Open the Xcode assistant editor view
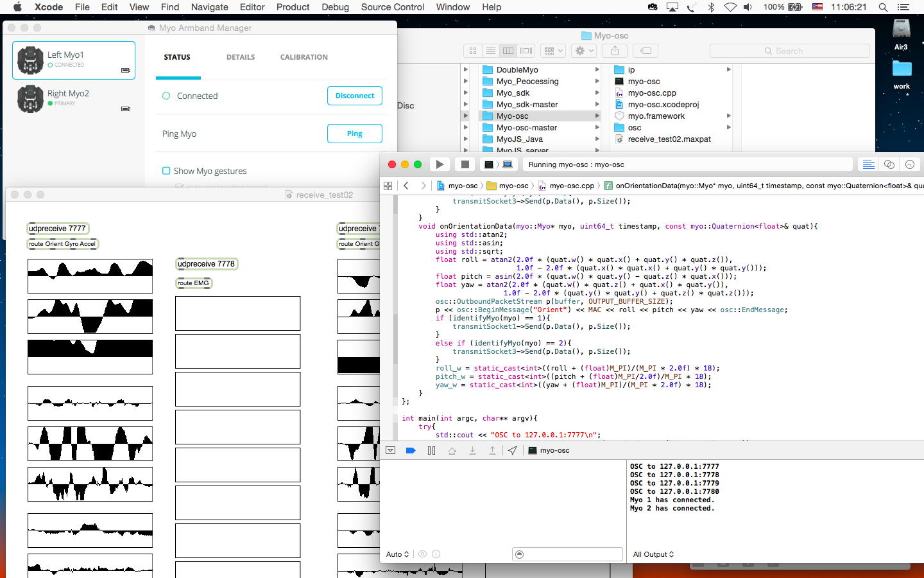 889,164
